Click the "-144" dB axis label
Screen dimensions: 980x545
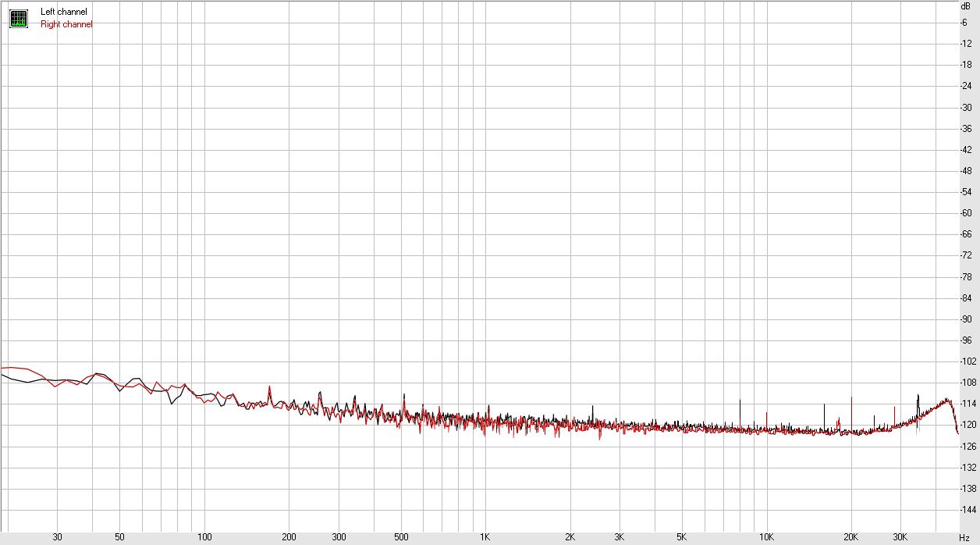pos(968,510)
